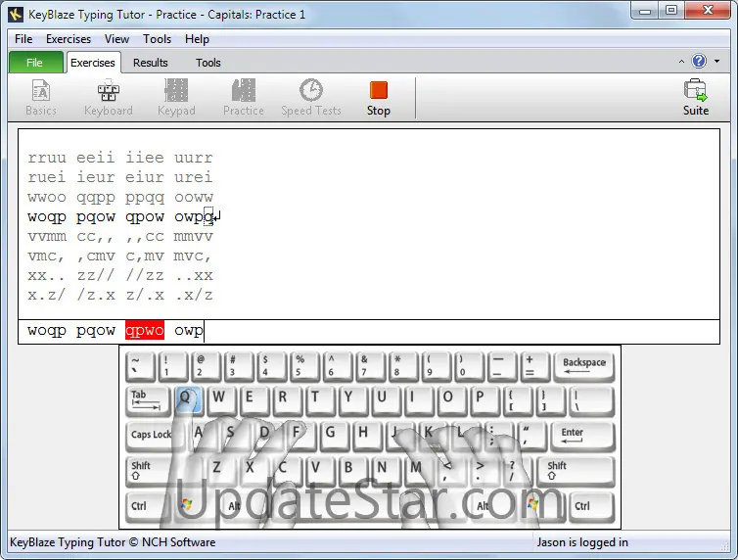Switch to the Tools ribbon tab
The image size is (738, 560).
208,63
